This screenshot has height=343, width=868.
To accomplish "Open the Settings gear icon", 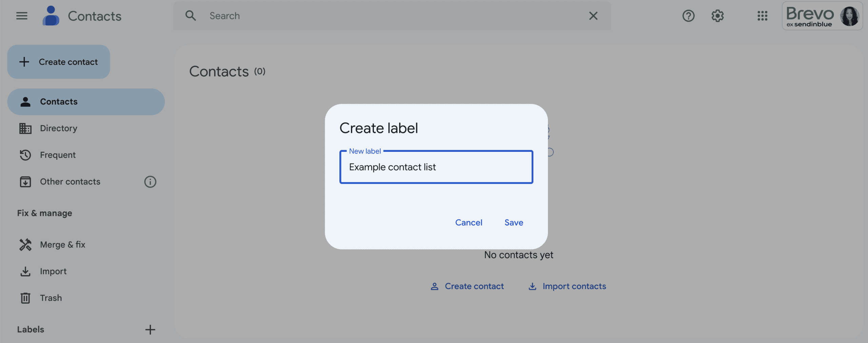I will 717,16.
